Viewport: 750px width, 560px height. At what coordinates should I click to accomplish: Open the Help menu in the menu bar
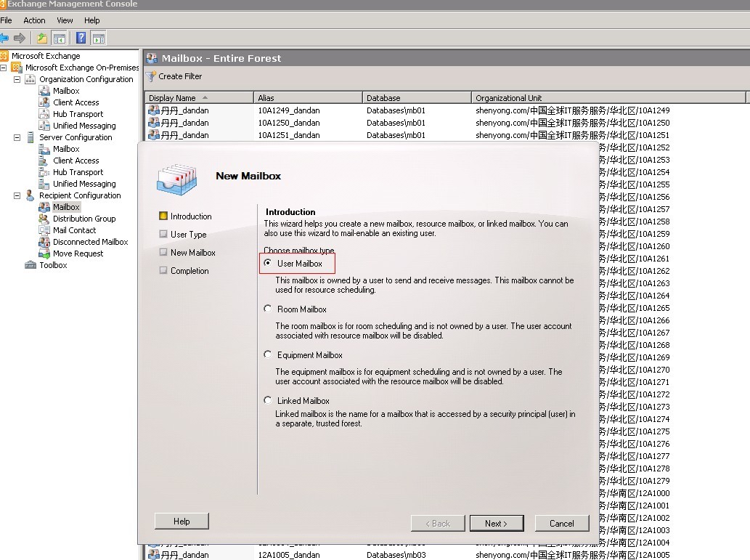pyautogui.click(x=91, y=20)
